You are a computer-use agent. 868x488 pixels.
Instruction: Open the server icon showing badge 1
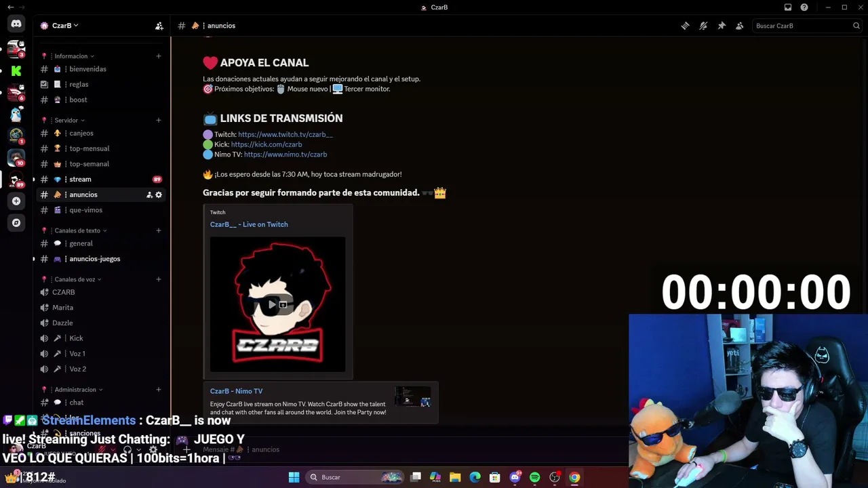pyautogui.click(x=16, y=136)
